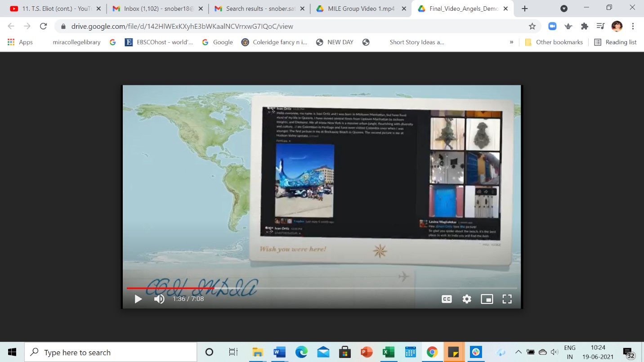Open video settings gear
The image size is (644, 362).
click(467, 299)
